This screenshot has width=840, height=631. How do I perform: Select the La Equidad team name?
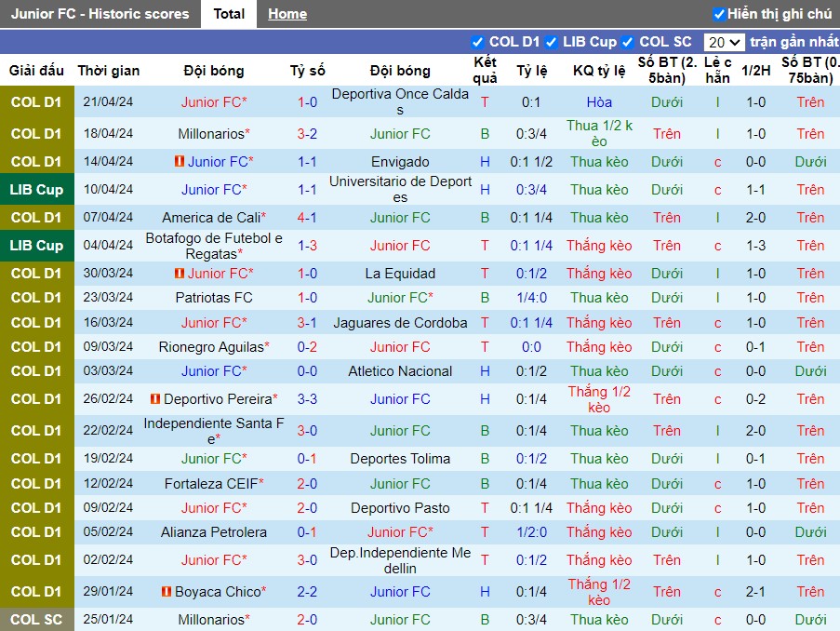pyautogui.click(x=400, y=274)
